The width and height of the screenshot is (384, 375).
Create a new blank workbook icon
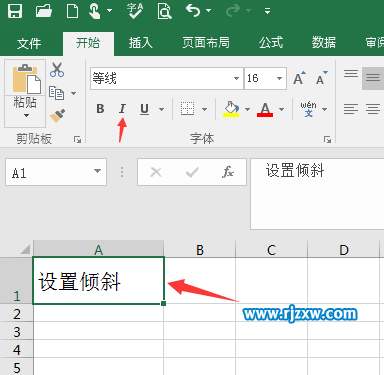coord(72,11)
